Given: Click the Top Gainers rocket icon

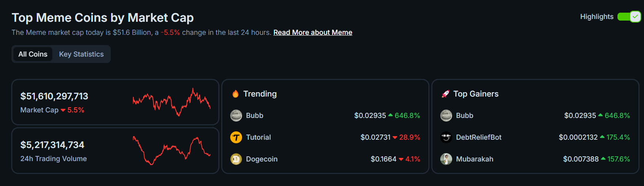Looking at the screenshot, I should [x=445, y=94].
